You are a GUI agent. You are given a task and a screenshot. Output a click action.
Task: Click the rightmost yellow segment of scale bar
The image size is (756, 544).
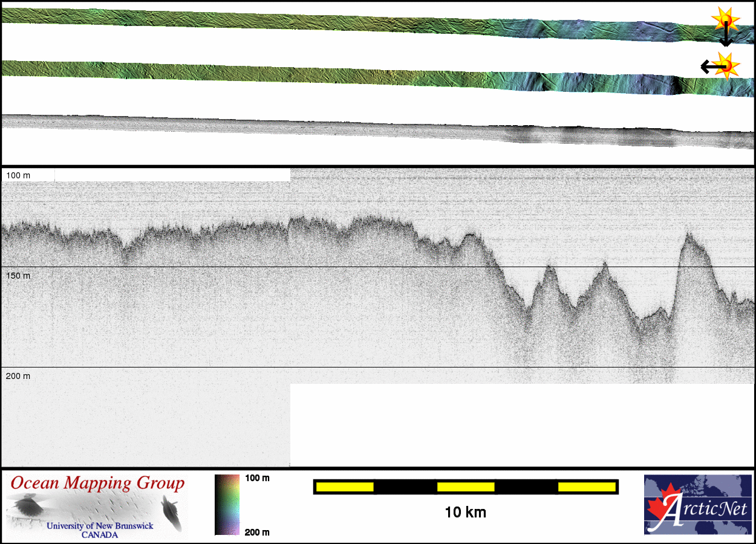point(586,487)
